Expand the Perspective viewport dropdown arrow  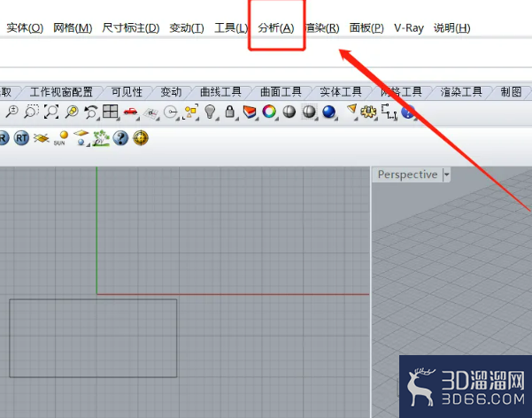point(446,174)
